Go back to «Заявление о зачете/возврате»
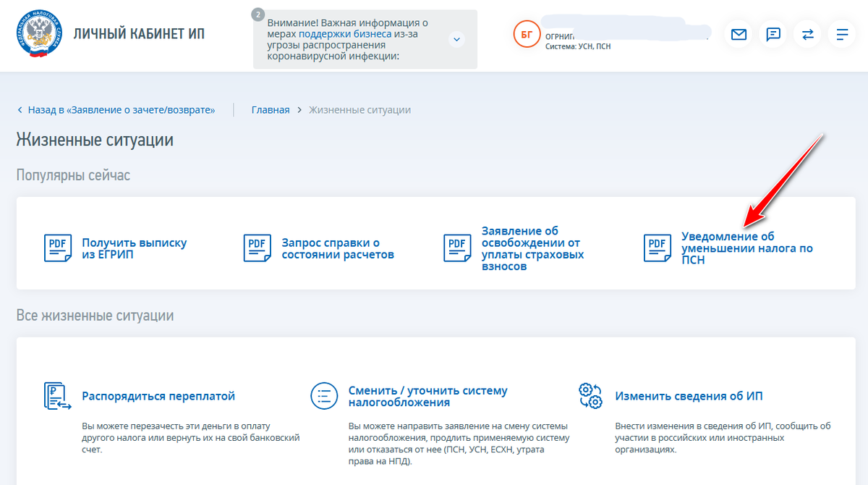The width and height of the screenshot is (868, 485). point(122,110)
